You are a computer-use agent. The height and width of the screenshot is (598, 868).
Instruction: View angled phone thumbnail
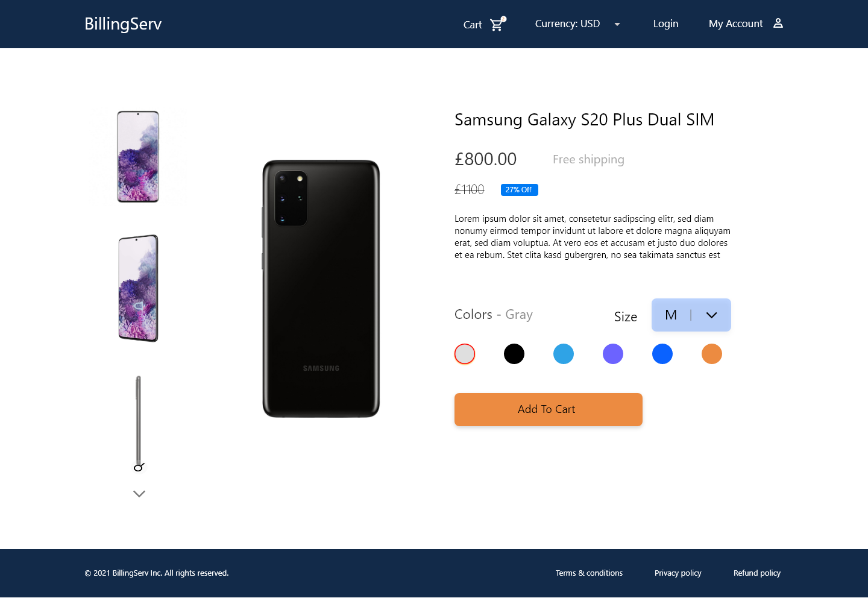[138, 288]
